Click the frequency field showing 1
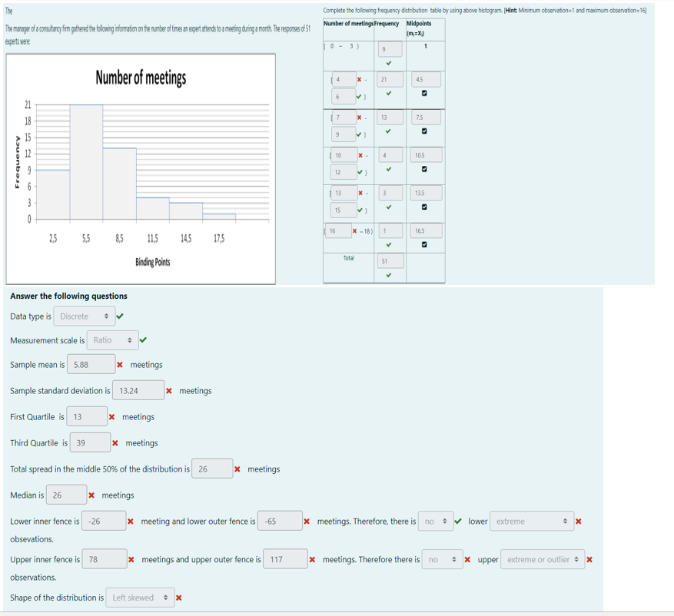Screen dimensions: 674x616 pos(390,230)
